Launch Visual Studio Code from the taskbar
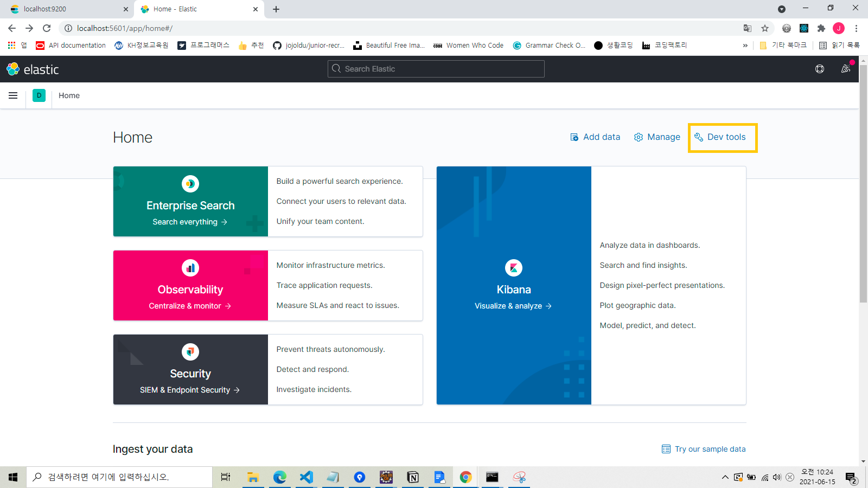 click(306, 477)
